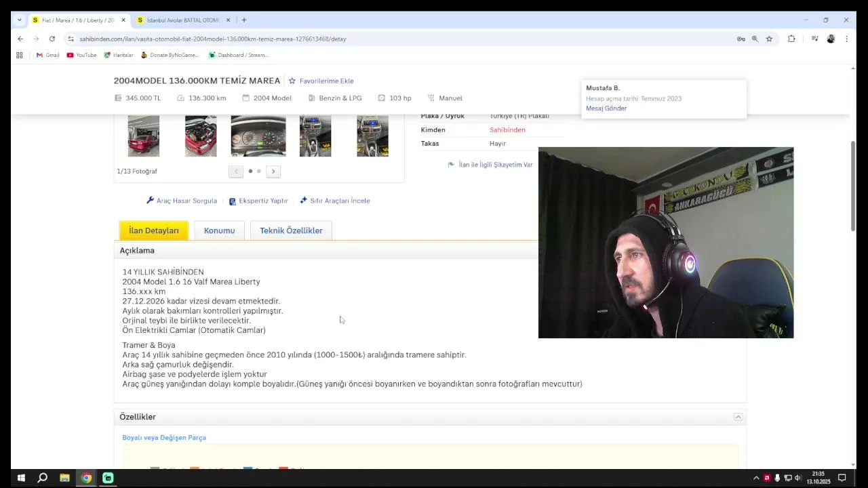
Task: Open the Chrome three-dot menu
Action: point(846,39)
